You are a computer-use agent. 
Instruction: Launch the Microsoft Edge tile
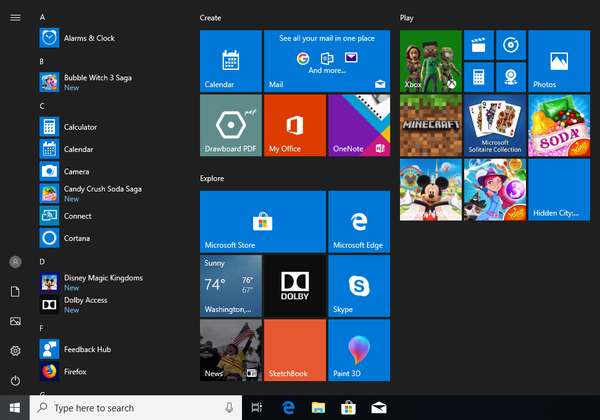[359, 221]
